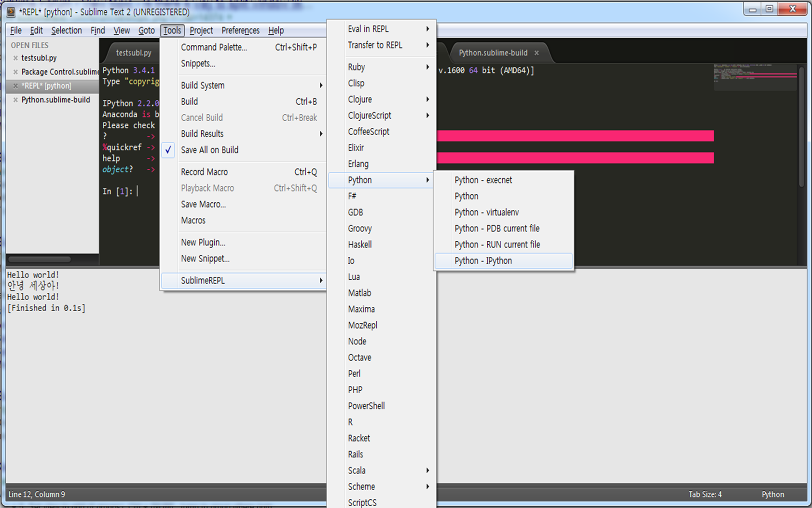This screenshot has height=508, width=812.
Task: Select Save Macro... item
Action: (x=244, y=205)
